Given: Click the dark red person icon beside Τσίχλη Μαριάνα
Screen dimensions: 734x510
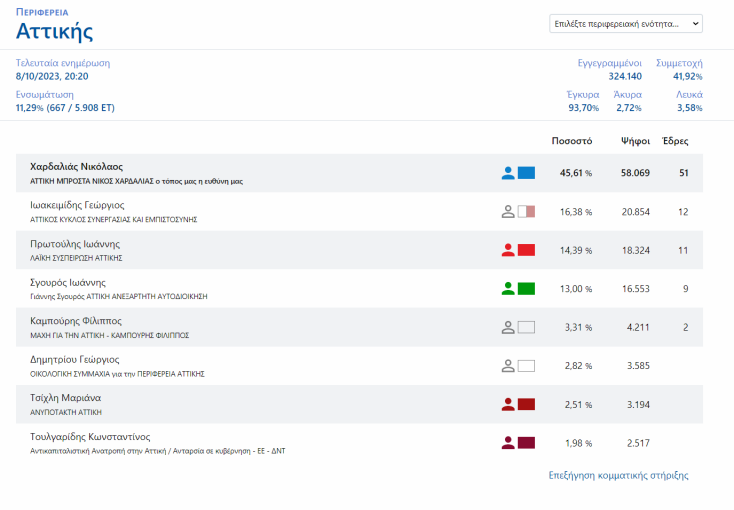Looking at the screenshot, I should point(508,403).
